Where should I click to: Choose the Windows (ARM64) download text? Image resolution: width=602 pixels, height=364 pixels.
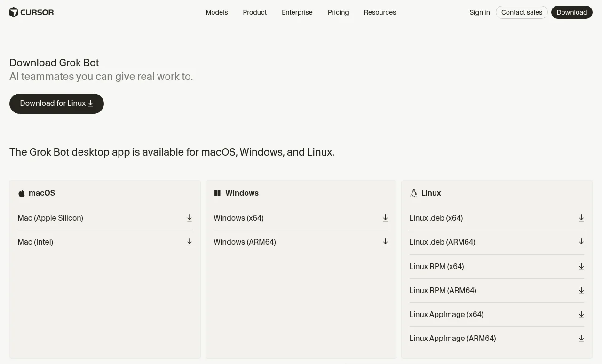(245, 242)
